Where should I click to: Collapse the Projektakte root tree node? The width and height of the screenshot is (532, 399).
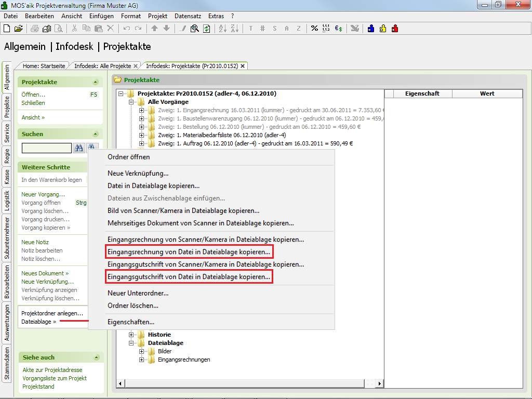(x=121, y=94)
